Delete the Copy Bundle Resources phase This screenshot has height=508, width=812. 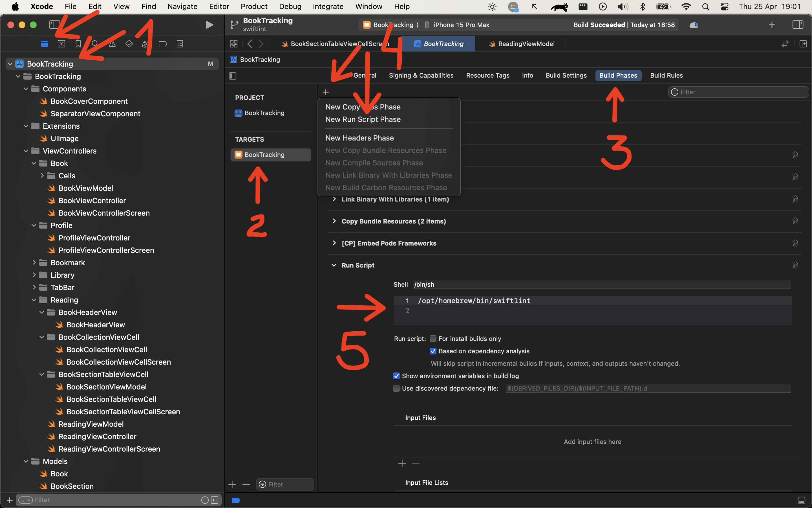tap(795, 221)
